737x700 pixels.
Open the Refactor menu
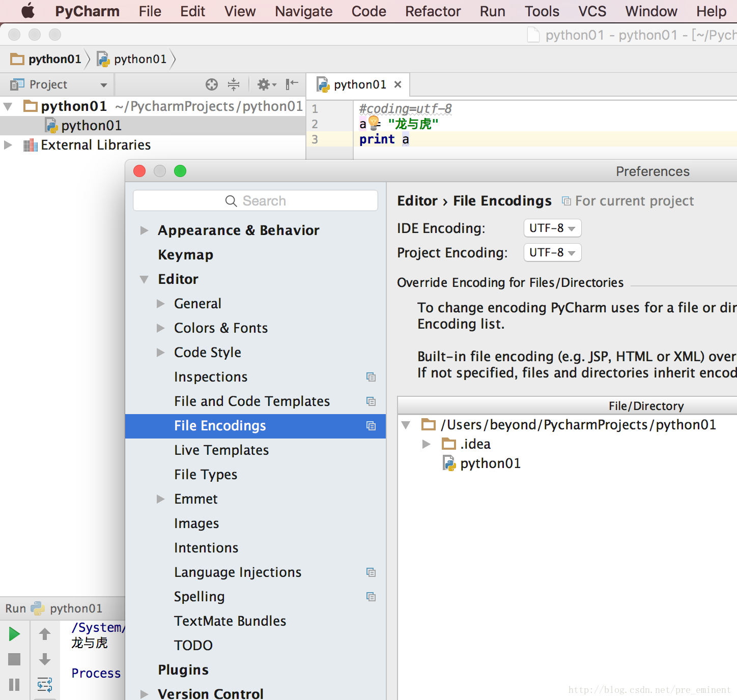(433, 11)
